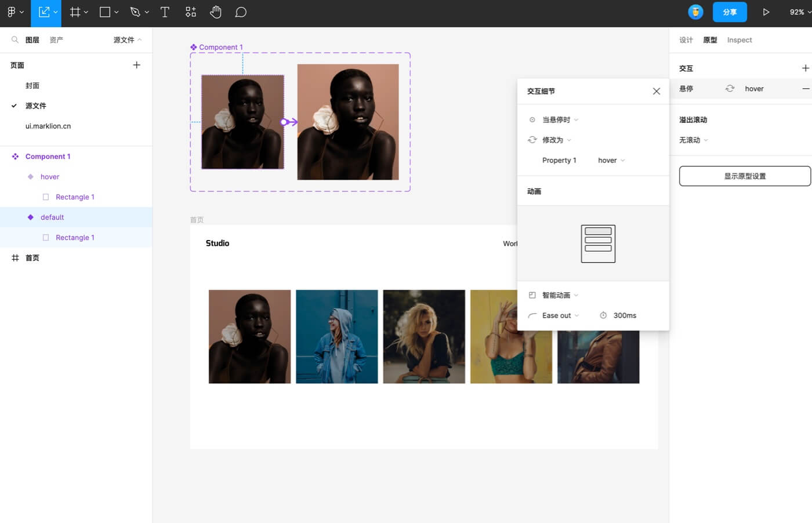Click the default variant diamond icon

pyautogui.click(x=31, y=217)
